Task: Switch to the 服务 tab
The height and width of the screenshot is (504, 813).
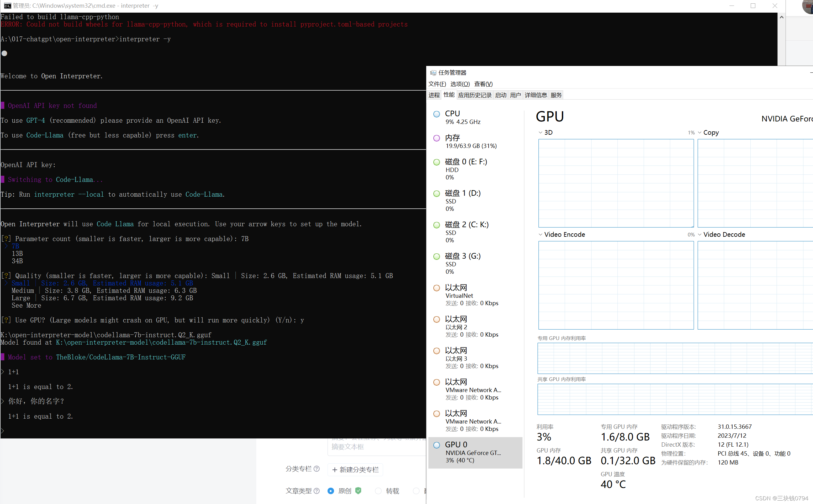Action: 556,95
